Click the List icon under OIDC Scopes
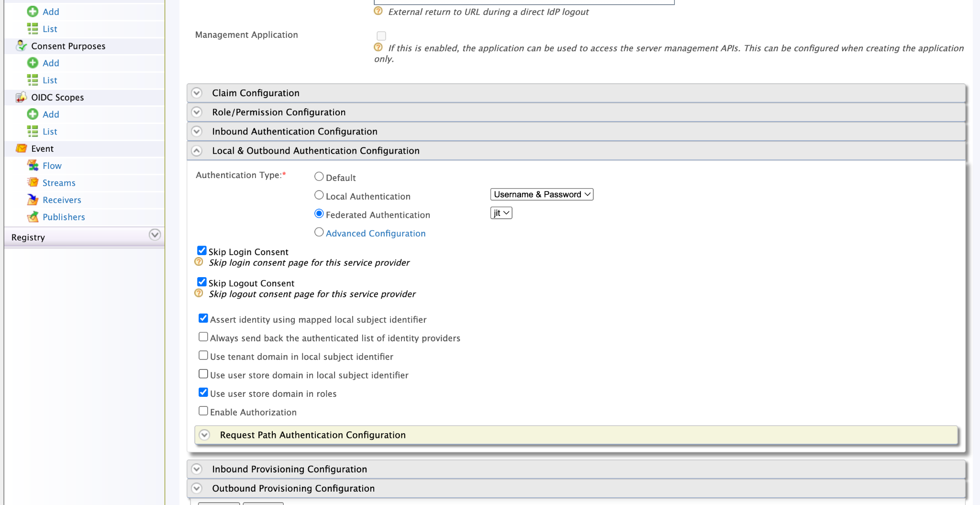Image resolution: width=980 pixels, height=505 pixels. (x=33, y=131)
